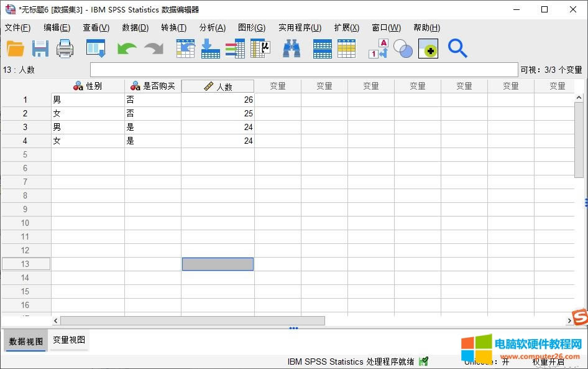This screenshot has width=588, height=369.
Task: Click the Go to variable icon
Action: (210, 49)
